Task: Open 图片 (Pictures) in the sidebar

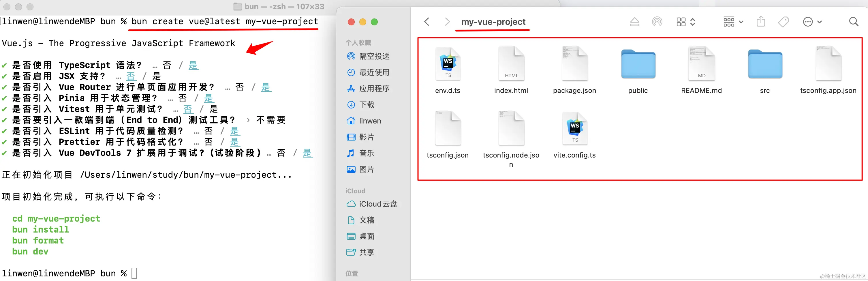Action: (x=361, y=169)
